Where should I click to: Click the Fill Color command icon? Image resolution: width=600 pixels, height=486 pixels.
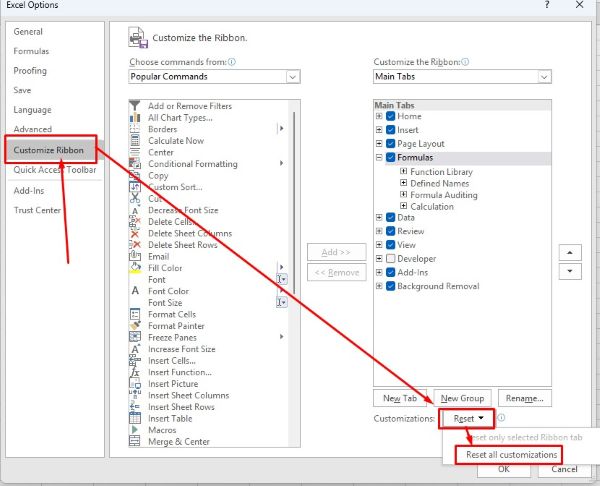coord(135,268)
